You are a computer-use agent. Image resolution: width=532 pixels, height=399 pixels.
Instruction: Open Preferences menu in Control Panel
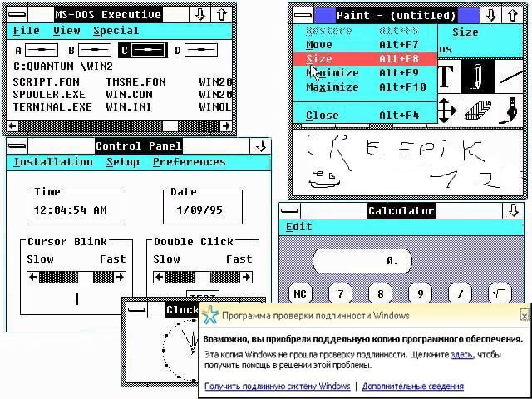189,162
